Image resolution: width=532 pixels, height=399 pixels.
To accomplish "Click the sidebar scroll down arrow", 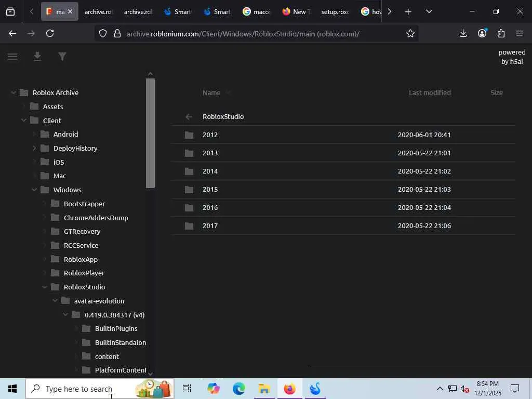I will 150,374.
